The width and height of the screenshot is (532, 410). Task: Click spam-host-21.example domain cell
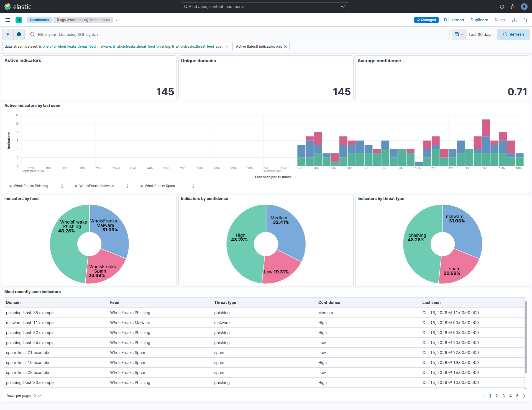click(27, 353)
